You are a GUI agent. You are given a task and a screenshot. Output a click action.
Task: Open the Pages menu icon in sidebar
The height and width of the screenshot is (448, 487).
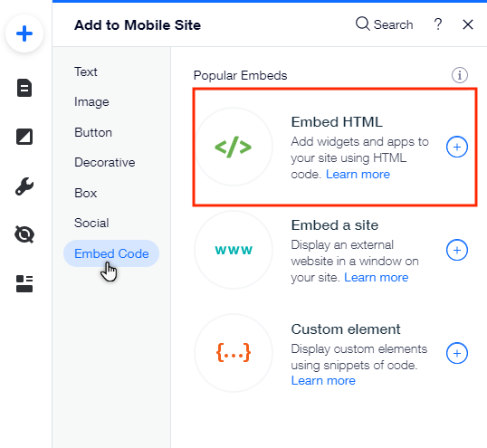pos(24,88)
